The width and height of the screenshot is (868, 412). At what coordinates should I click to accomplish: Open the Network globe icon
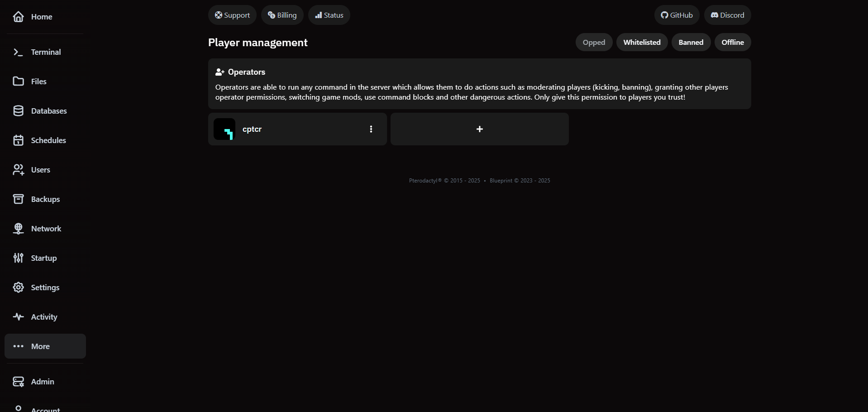coord(18,228)
